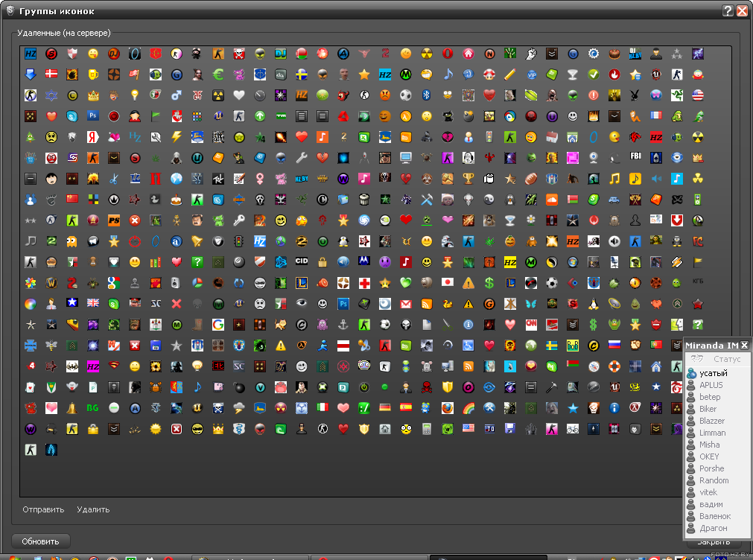Select contact Biker in Miranda IM
The width and height of the screenshot is (753, 560).
(x=708, y=409)
